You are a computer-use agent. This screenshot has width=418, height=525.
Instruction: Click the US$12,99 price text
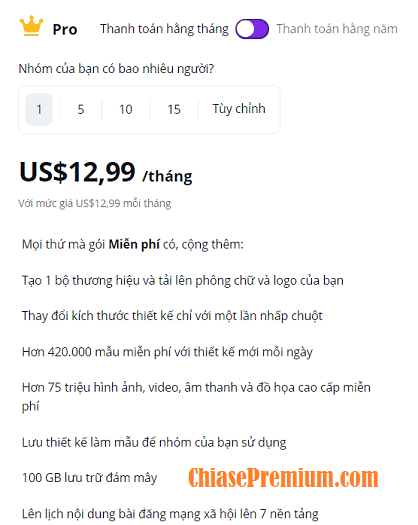pos(77,172)
